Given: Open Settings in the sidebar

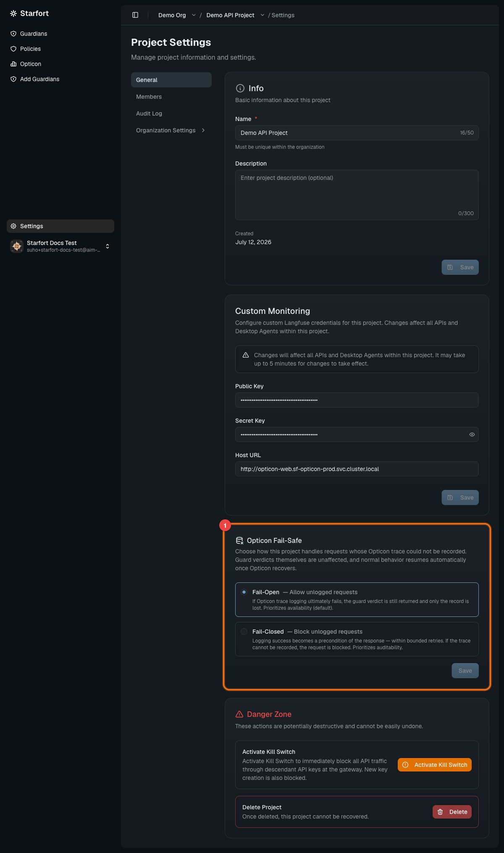Looking at the screenshot, I should point(60,226).
